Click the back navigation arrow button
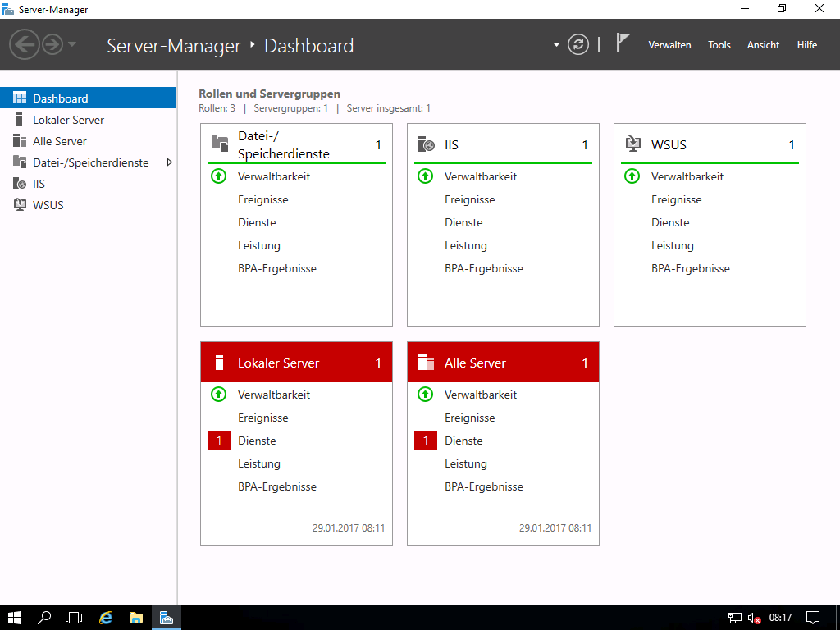Screen dimensions: 840x630 coord(25,44)
